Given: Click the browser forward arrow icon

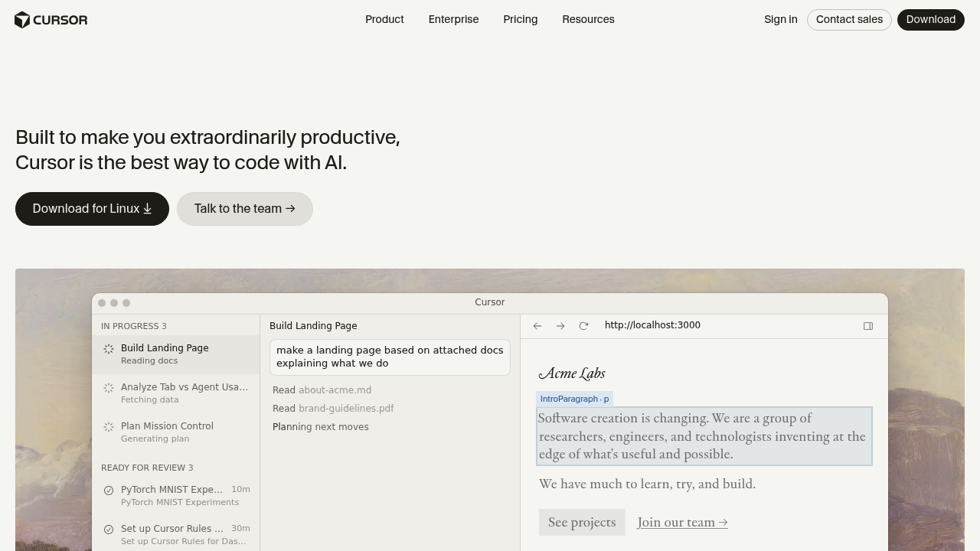Looking at the screenshot, I should [x=560, y=326].
